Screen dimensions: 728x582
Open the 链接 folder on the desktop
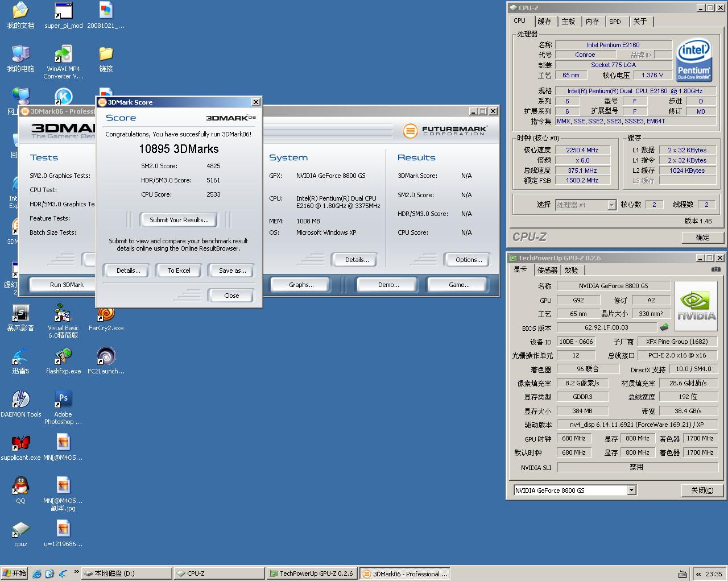tap(106, 59)
